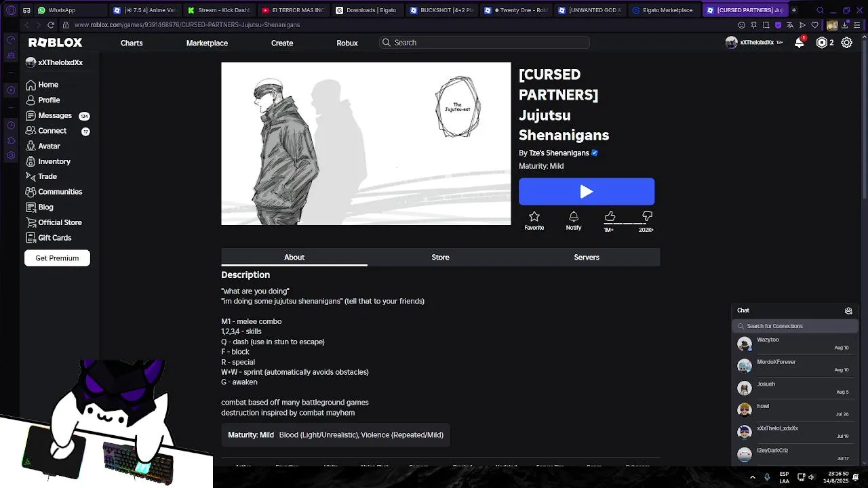Image resolution: width=868 pixels, height=488 pixels.
Task: Click the Roblox search field
Action: (x=484, y=42)
